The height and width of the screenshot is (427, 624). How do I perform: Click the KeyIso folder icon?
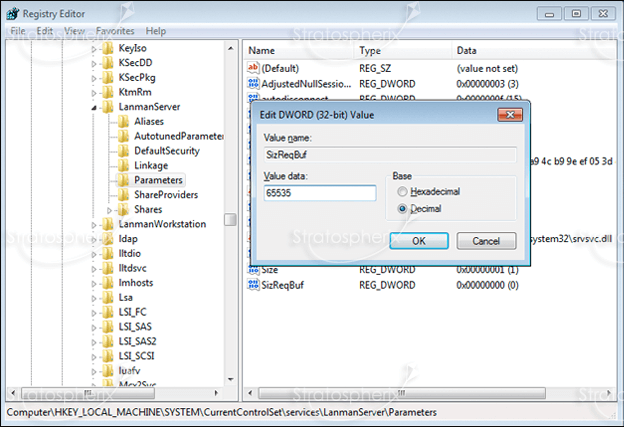(x=107, y=48)
